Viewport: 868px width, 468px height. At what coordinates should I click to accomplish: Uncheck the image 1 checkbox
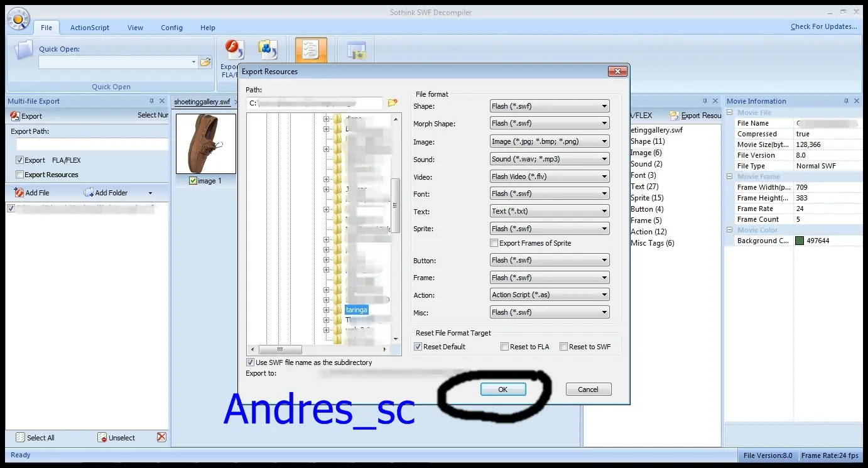pos(193,181)
